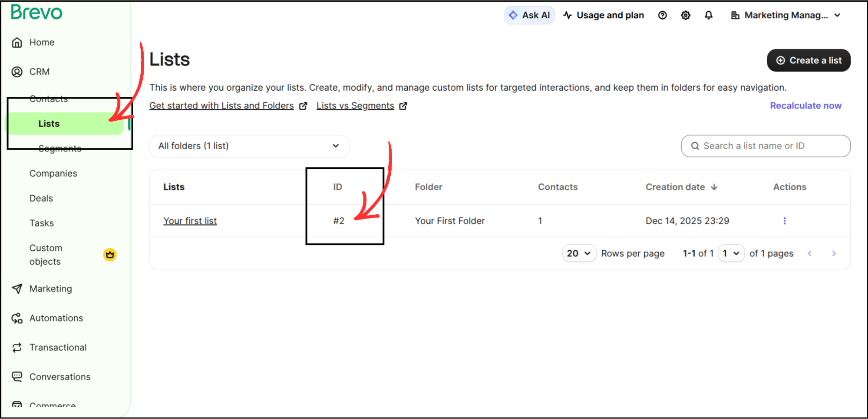
Task: Open actions menu for Your first list
Action: [x=785, y=221]
